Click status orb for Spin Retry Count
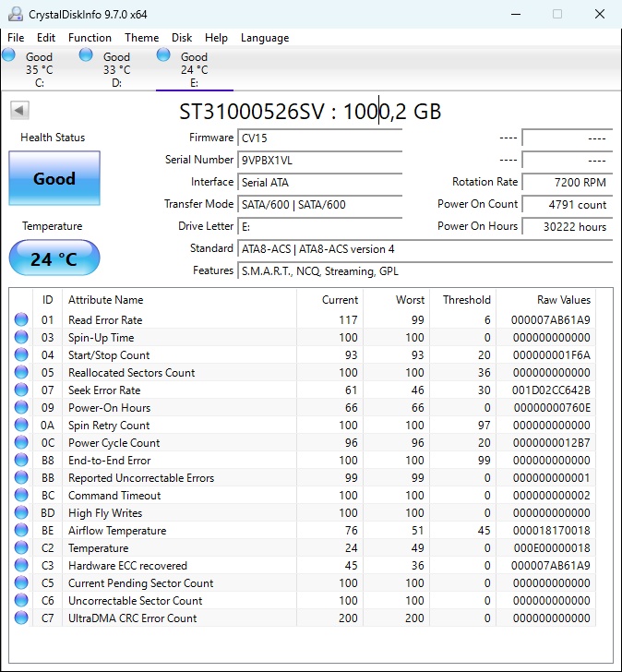 point(21,426)
